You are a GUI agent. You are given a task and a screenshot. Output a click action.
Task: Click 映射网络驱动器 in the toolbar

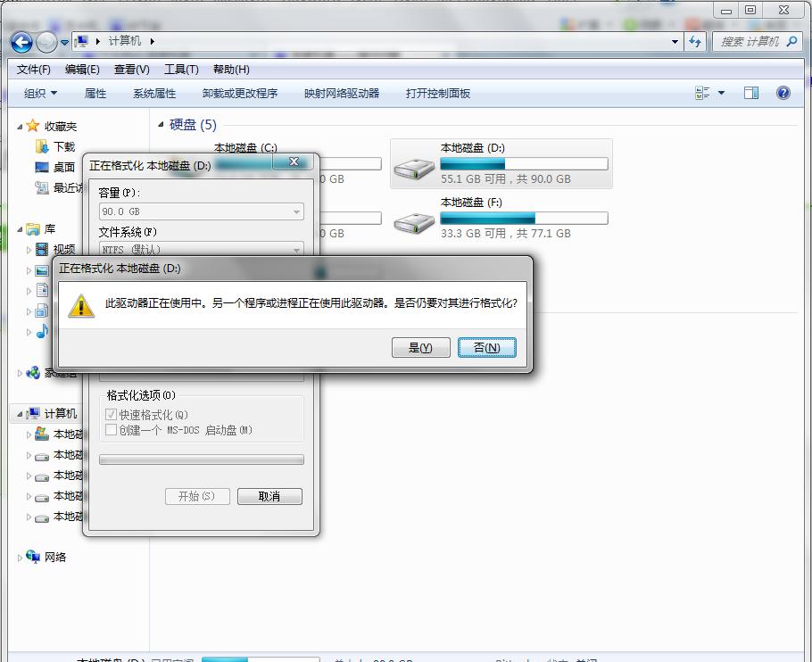(x=342, y=94)
